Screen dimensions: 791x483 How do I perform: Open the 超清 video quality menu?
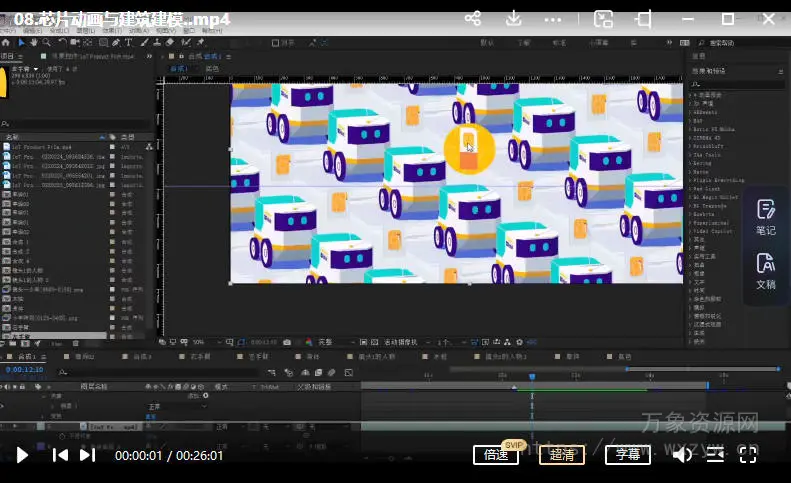[562, 455]
